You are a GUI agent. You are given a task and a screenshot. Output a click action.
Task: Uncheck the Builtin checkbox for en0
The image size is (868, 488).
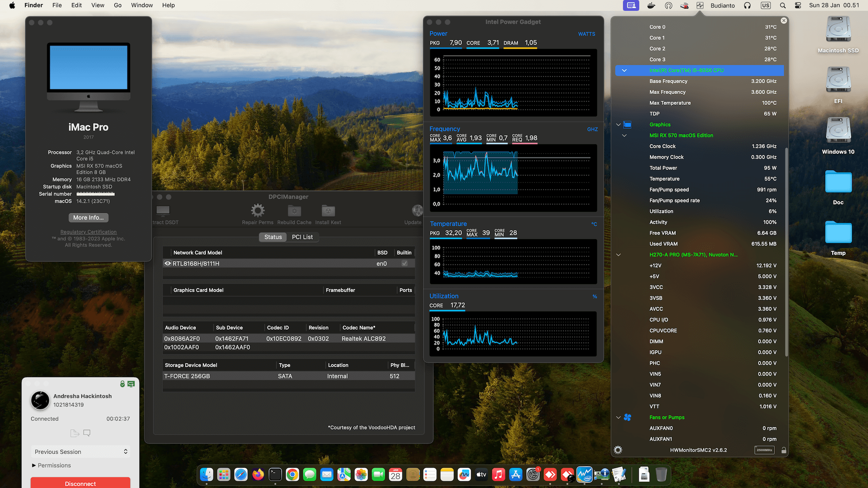tap(404, 263)
